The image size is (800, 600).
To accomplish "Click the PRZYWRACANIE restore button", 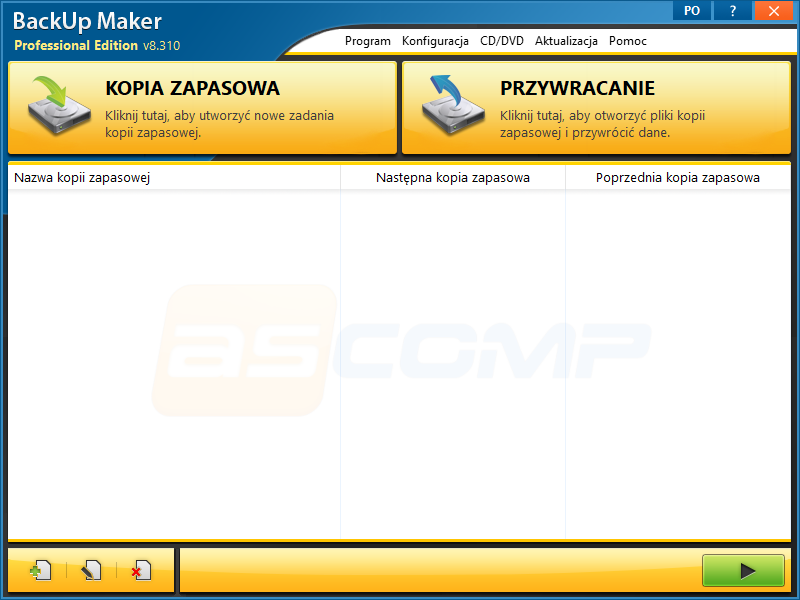I will pos(596,108).
